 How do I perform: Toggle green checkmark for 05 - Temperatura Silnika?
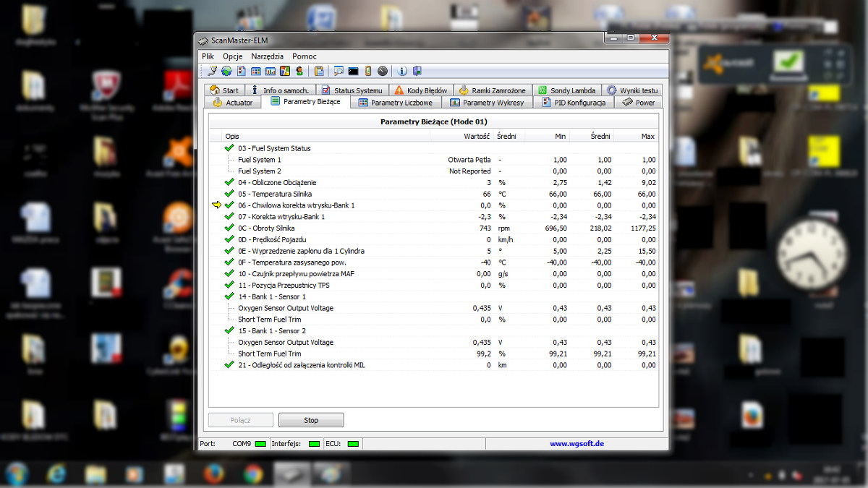tap(229, 194)
